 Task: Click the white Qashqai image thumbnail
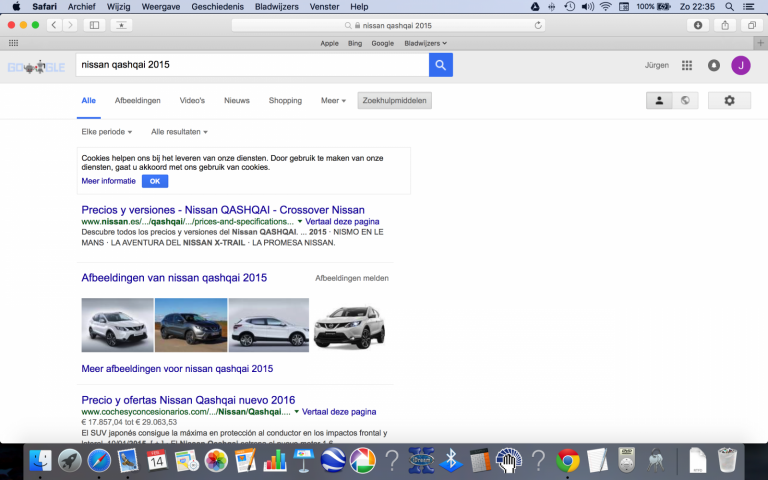117,325
